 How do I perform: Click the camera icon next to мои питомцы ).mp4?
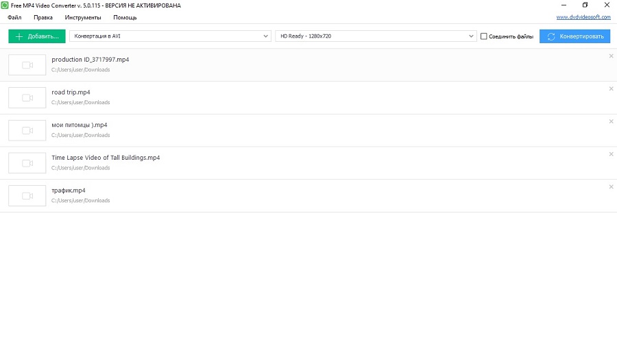pyautogui.click(x=27, y=130)
